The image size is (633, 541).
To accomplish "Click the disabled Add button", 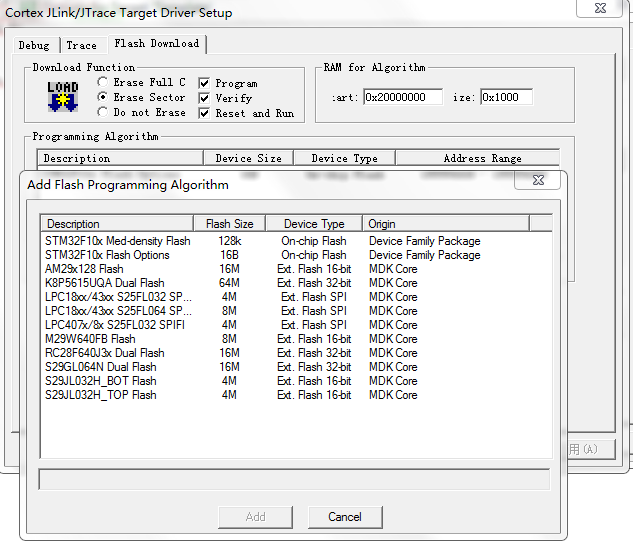I will point(256,517).
